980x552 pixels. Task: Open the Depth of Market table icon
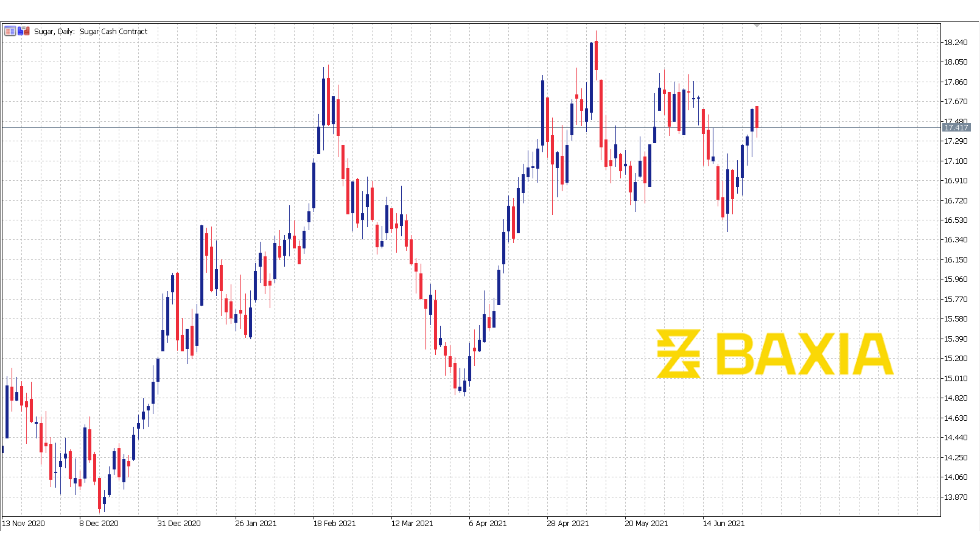click(10, 31)
